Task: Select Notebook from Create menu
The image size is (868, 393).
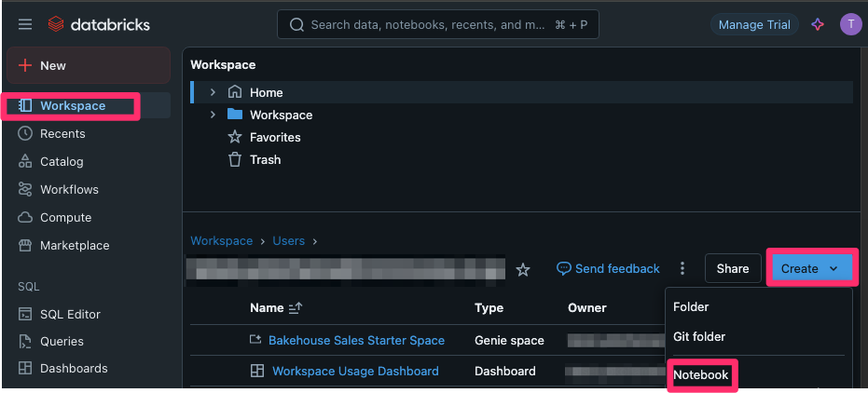Action: tap(701, 375)
